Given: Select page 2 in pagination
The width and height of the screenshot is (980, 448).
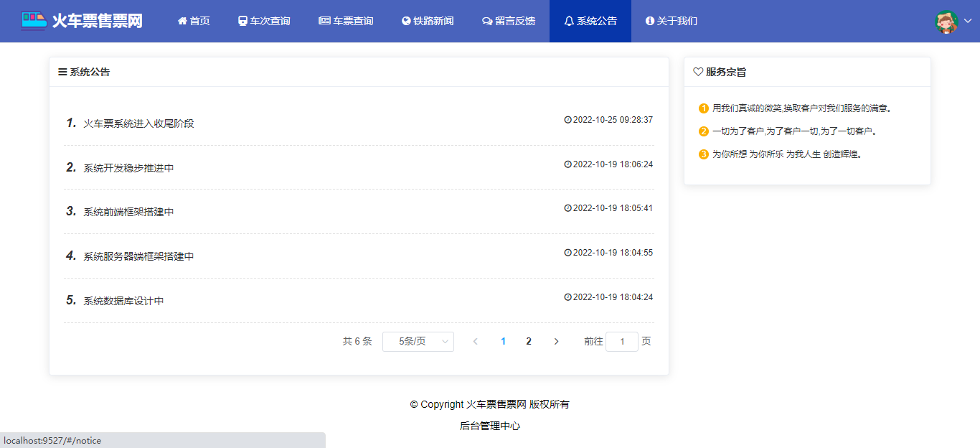Looking at the screenshot, I should click(529, 342).
